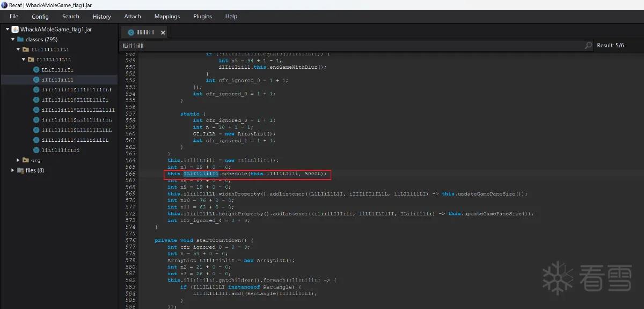Click the jar icon for WhackAMoleGame_flag1.jar
Viewport: 644px width, 309px height.
tap(15, 30)
